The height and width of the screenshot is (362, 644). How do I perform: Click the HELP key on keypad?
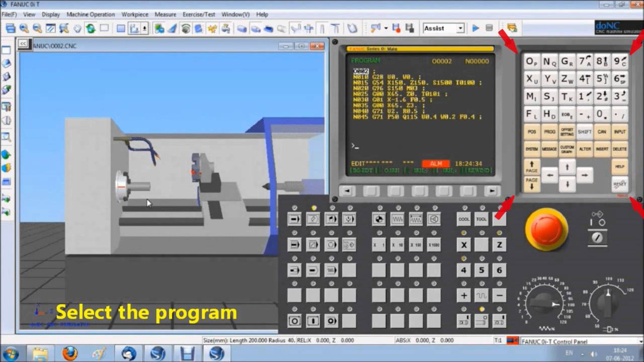point(620,167)
